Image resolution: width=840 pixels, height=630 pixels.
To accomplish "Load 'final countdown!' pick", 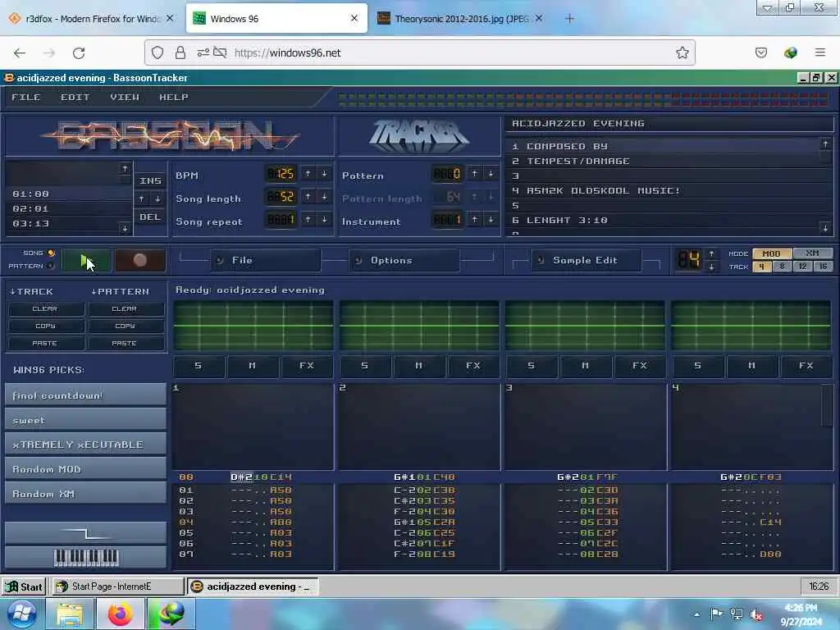I will tap(85, 395).
